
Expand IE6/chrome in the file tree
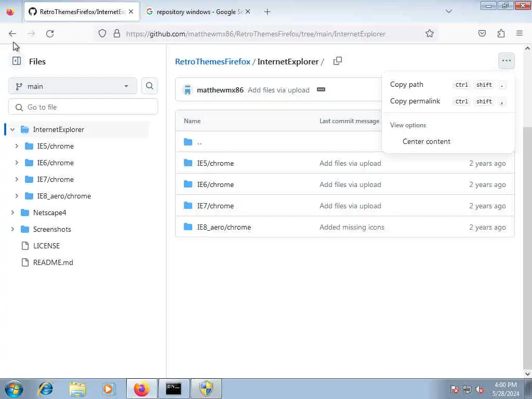(17, 163)
